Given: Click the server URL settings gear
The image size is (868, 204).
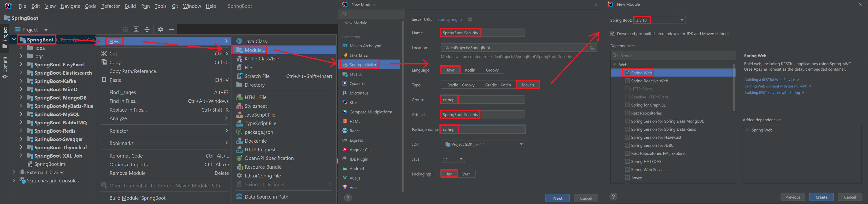Looking at the screenshot, I should click(x=470, y=19).
